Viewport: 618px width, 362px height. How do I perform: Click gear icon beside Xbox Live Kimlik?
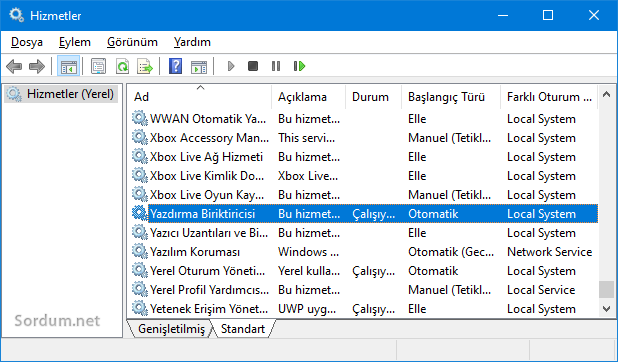coord(140,175)
